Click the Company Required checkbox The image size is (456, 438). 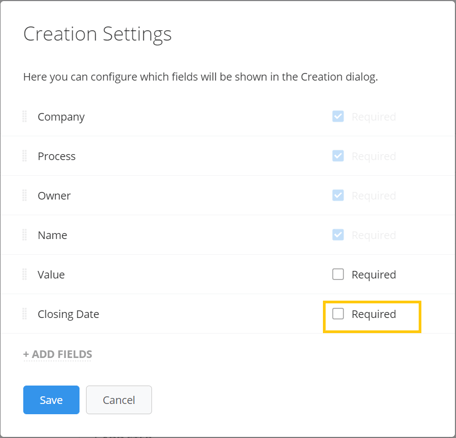point(338,116)
